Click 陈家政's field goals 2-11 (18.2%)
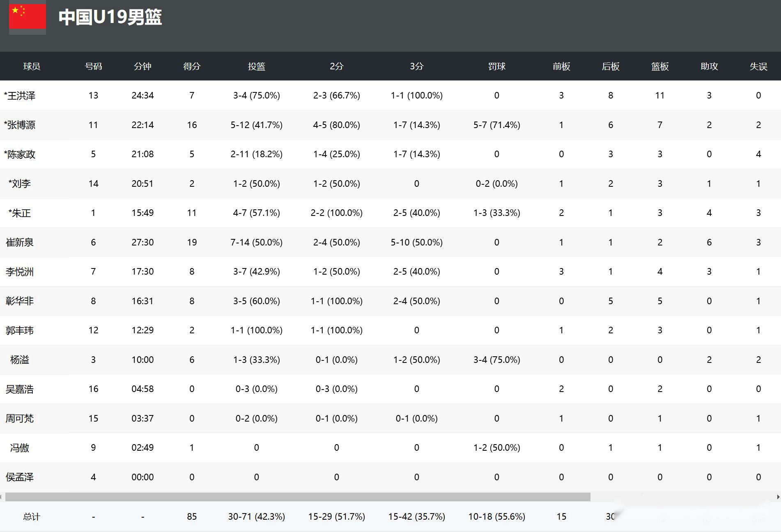The image size is (781, 532). coord(257,154)
